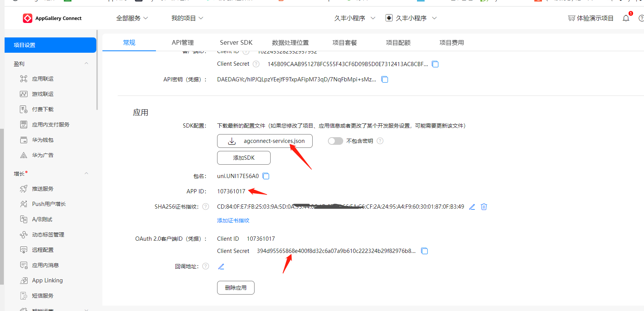Click the 添加SDK button
The width and height of the screenshot is (644, 311).
(x=244, y=158)
